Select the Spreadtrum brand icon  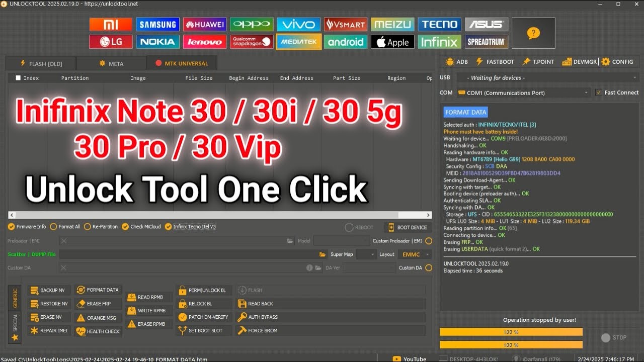tap(487, 42)
